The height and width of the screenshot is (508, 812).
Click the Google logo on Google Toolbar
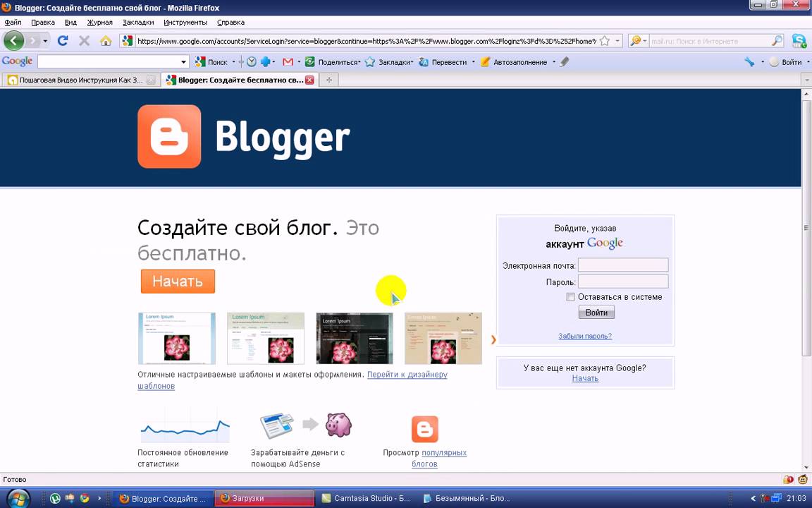click(17, 61)
